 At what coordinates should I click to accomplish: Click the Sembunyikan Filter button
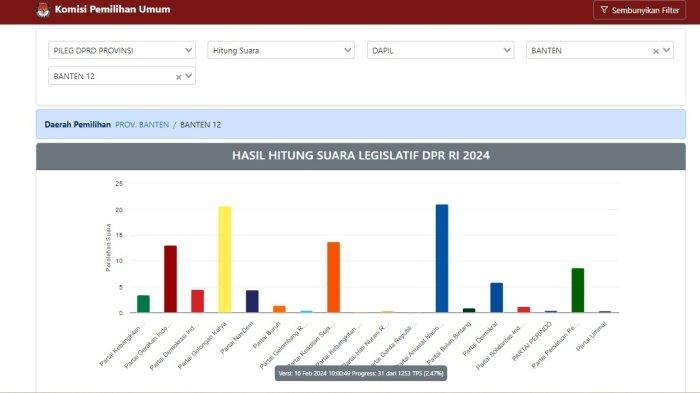point(639,10)
